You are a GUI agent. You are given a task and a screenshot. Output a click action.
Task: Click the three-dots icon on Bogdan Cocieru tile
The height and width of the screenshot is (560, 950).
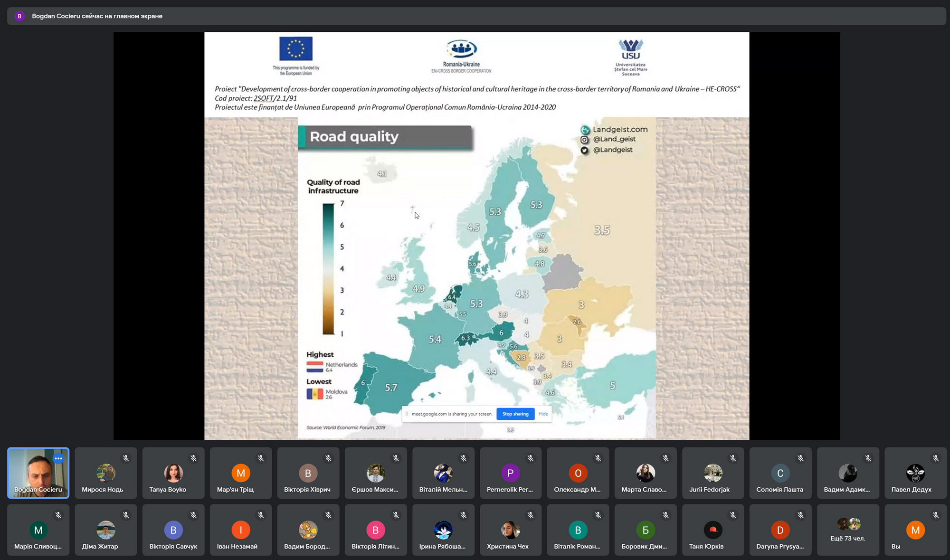click(x=58, y=459)
